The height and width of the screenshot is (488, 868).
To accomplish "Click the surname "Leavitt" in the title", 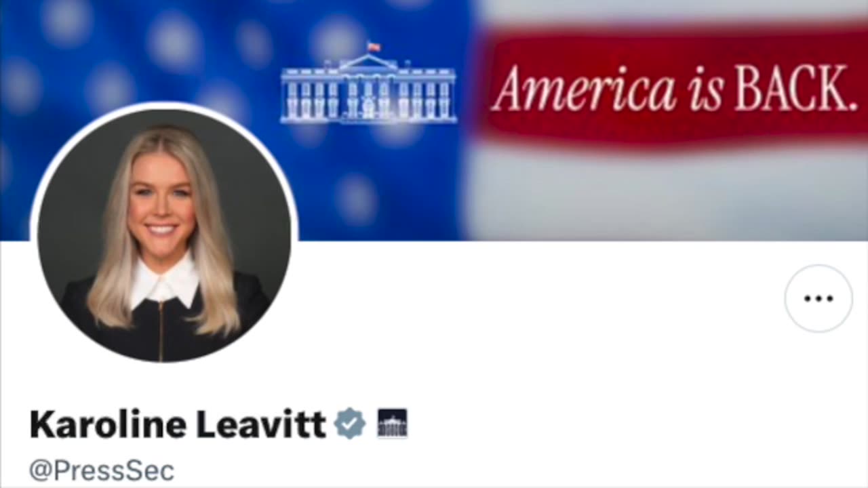I will (x=261, y=424).
